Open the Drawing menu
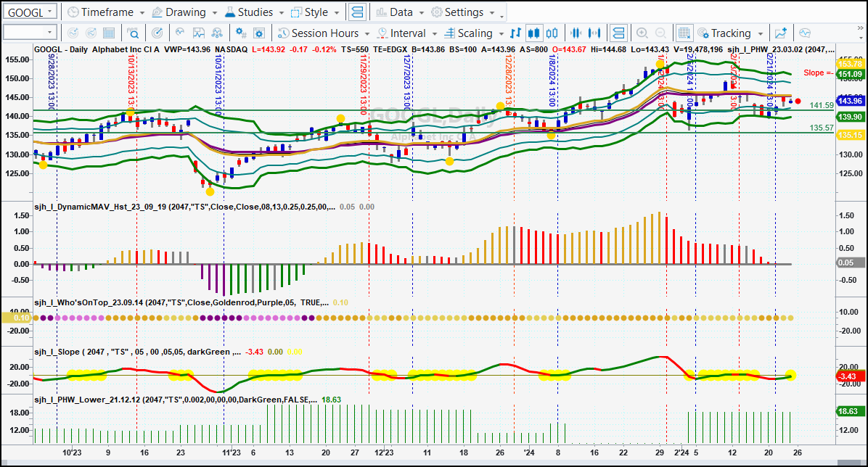The height and width of the screenshot is (467, 868). point(184,12)
